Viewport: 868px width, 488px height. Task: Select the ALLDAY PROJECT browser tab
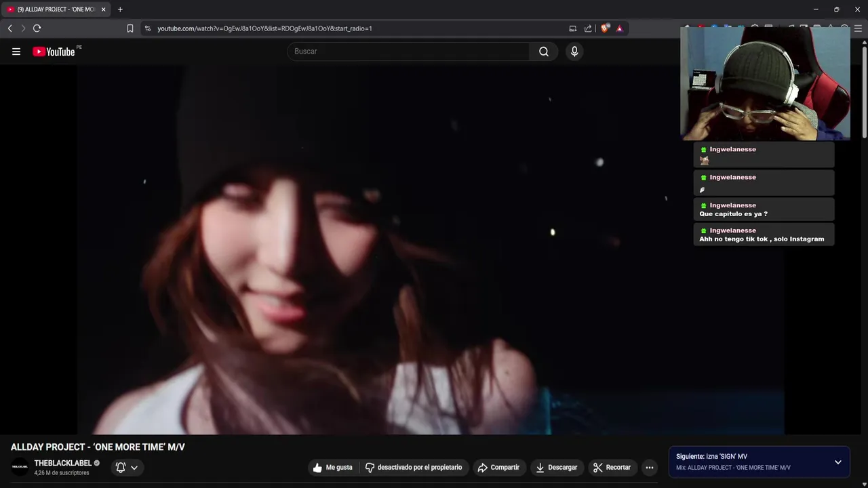coord(56,9)
